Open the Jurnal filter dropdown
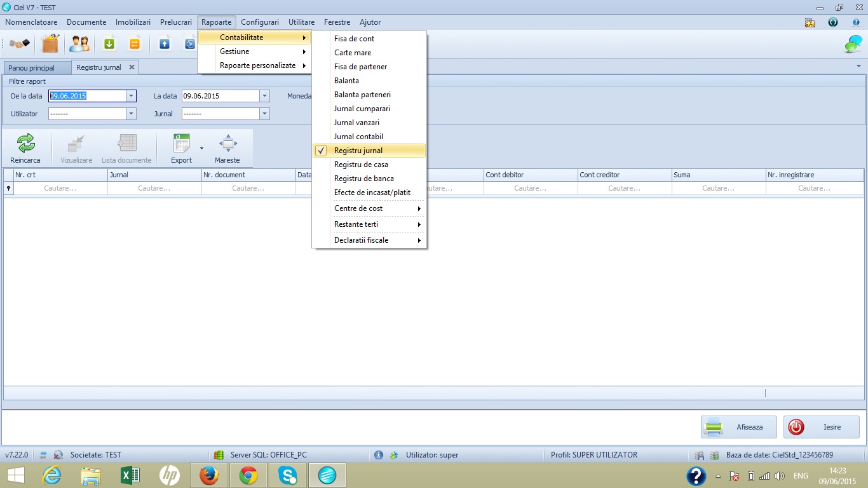The image size is (868, 488). point(264,114)
